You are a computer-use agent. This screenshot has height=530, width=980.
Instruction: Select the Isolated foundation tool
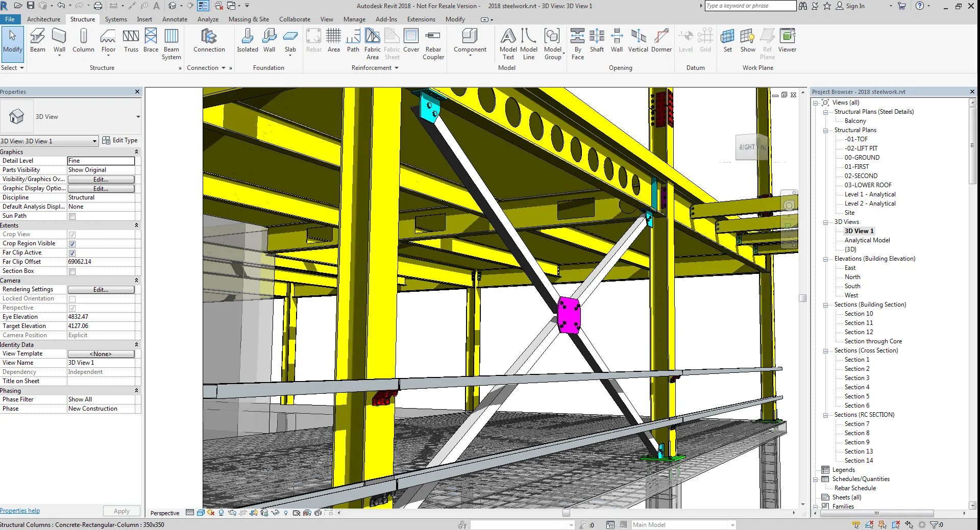click(x=247, y=40)
